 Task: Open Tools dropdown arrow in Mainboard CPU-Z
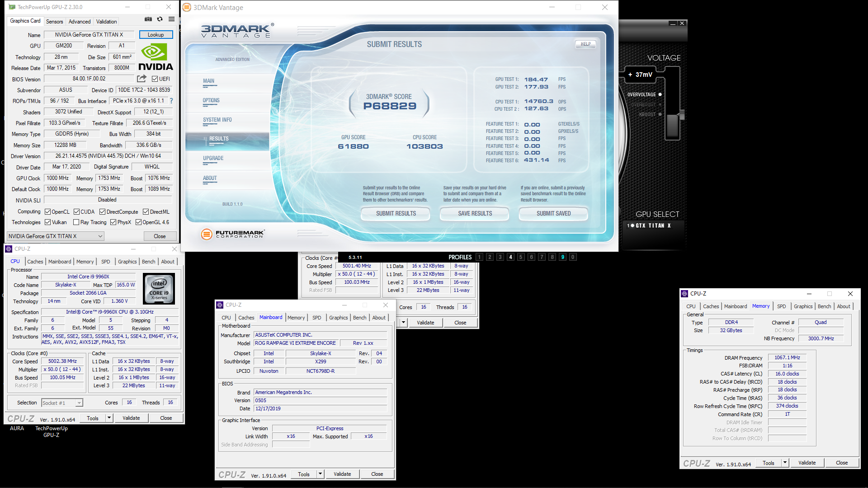click(x=320, y=474)
